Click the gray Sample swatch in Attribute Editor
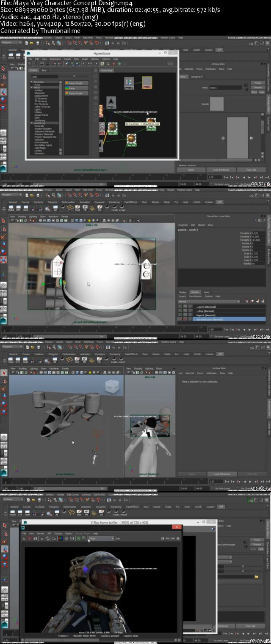 217,104
